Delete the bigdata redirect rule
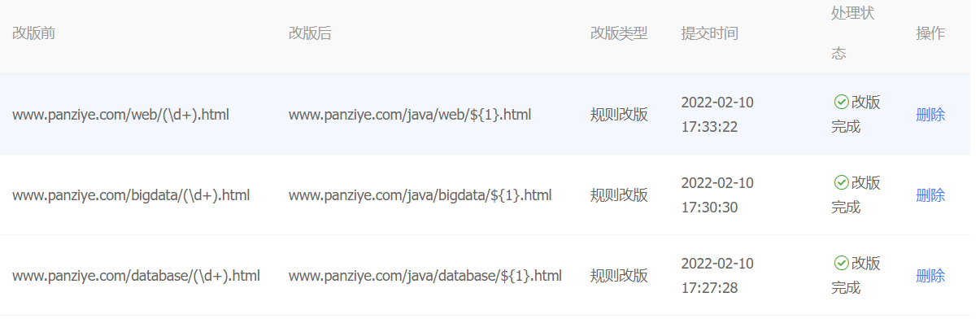This screenshot has height=319, width=980. (x=930, y=195)
